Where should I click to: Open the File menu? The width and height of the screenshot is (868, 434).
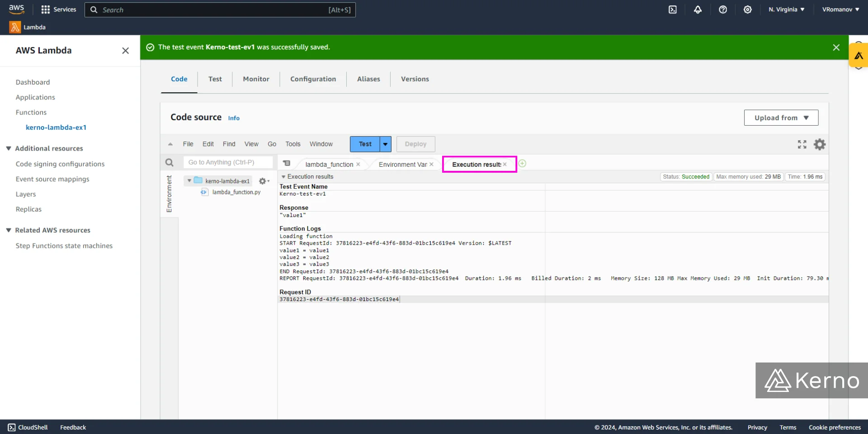(188, 144)
